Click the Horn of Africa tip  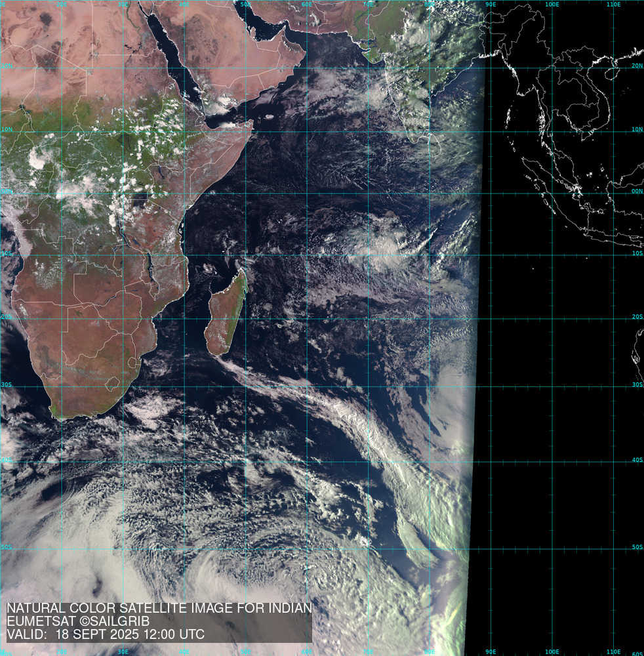(x=251, y=123)
